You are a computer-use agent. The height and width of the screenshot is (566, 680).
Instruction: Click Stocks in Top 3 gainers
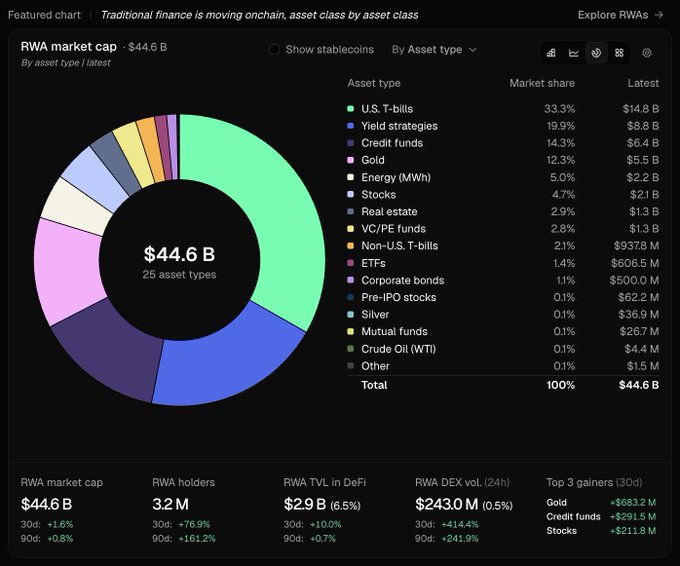point(562,531)
